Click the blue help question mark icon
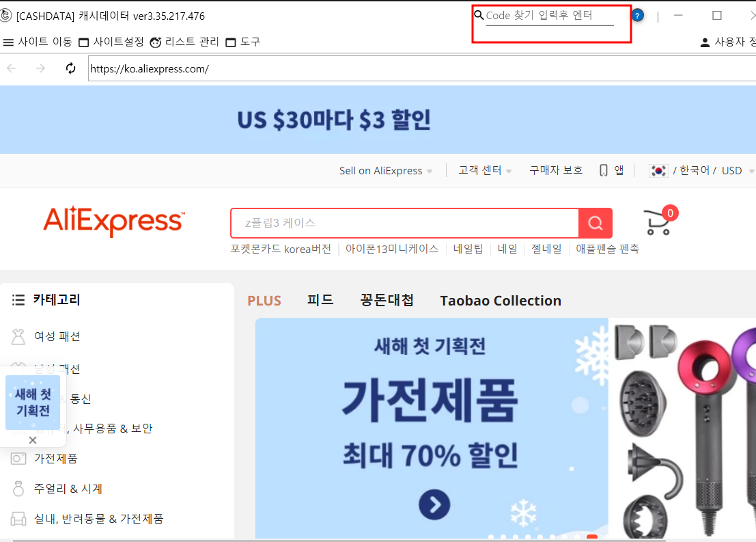 [x=637, y=16]
